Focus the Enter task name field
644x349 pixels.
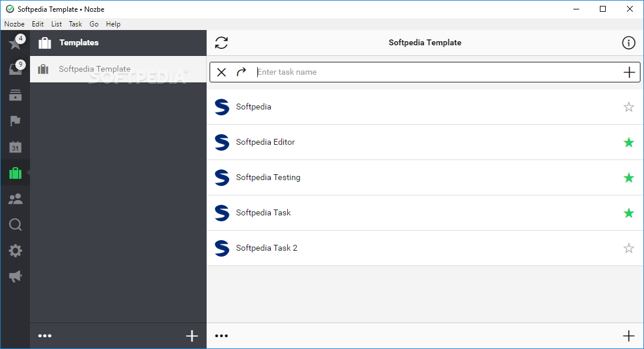pos(436,72)
